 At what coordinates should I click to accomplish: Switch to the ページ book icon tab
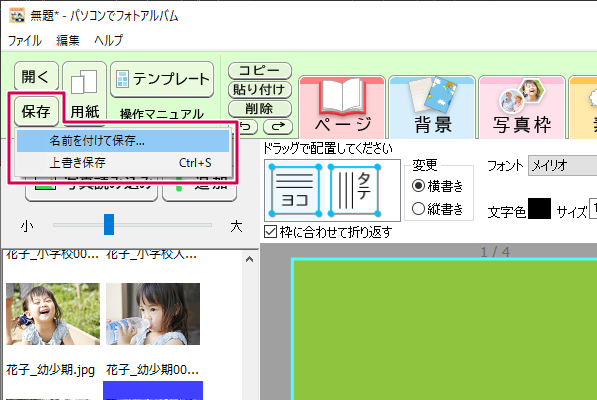(342, 108)
